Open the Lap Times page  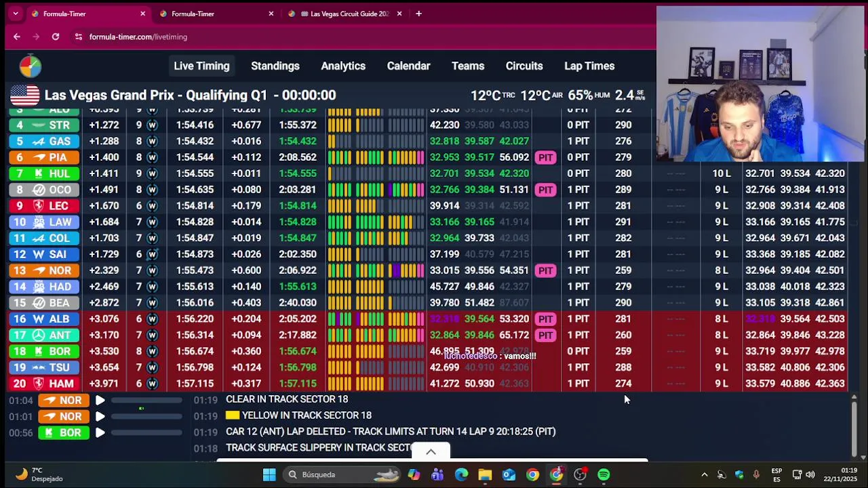589,66
